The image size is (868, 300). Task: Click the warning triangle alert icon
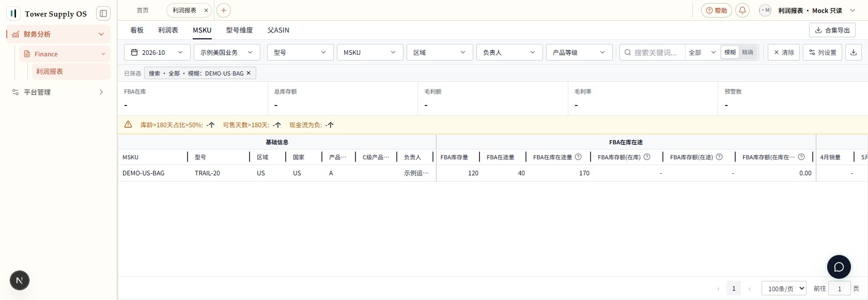tap(128, 125)
